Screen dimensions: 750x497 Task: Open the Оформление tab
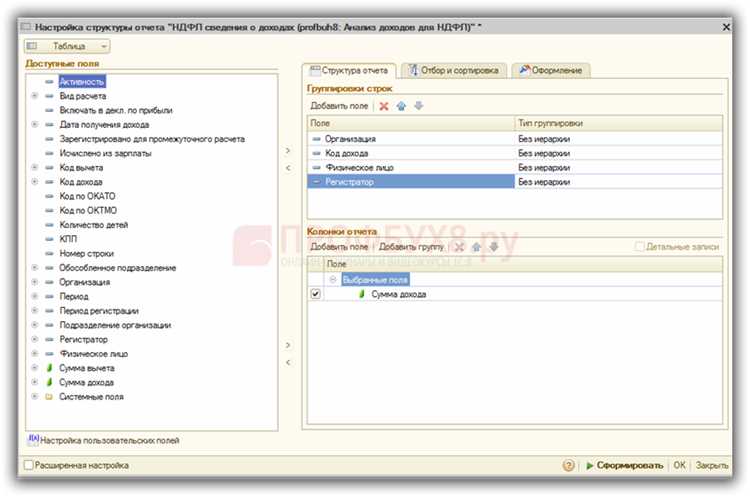click(551, 70)
